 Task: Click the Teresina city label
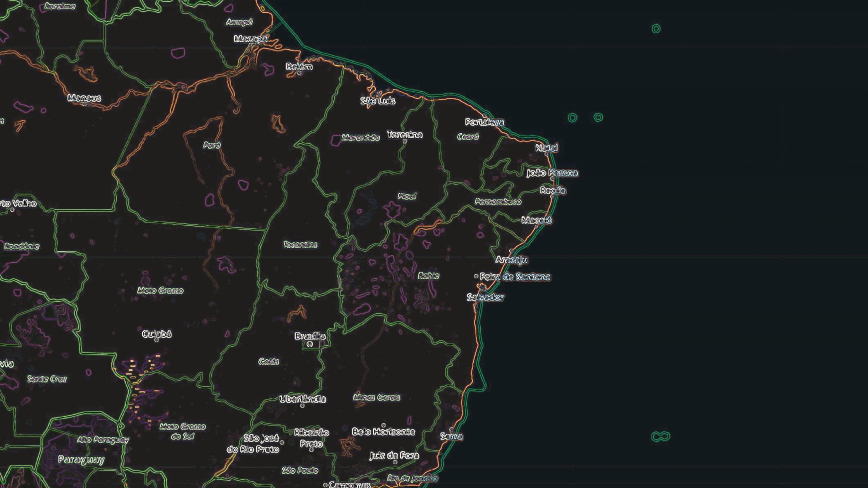[x=405, y=135]
